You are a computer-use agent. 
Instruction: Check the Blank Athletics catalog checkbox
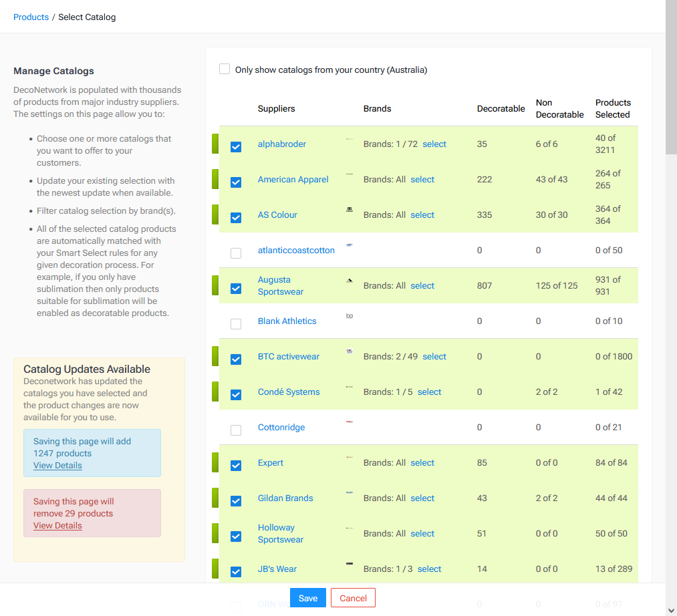click(236, 324)
